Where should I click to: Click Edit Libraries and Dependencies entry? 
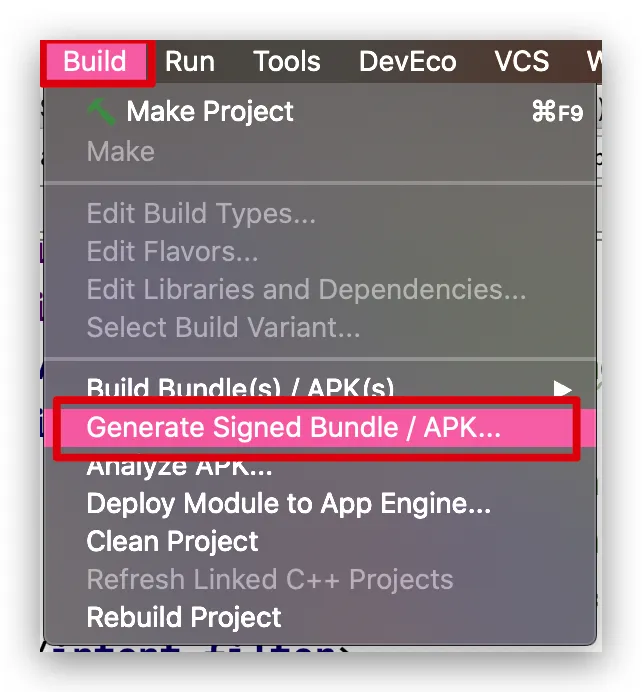pos(320,290)
